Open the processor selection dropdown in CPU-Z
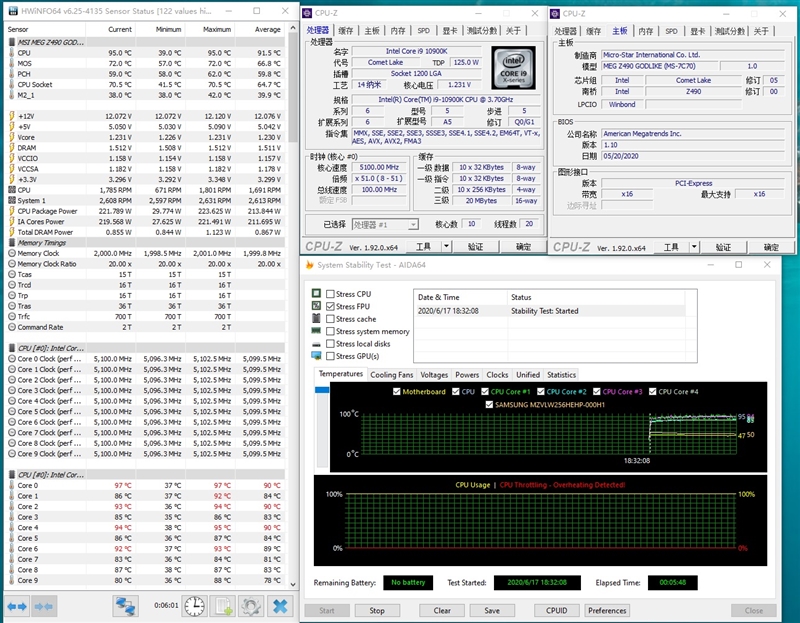The height and width of the screenshot is (623, 800). pos(413,224)
